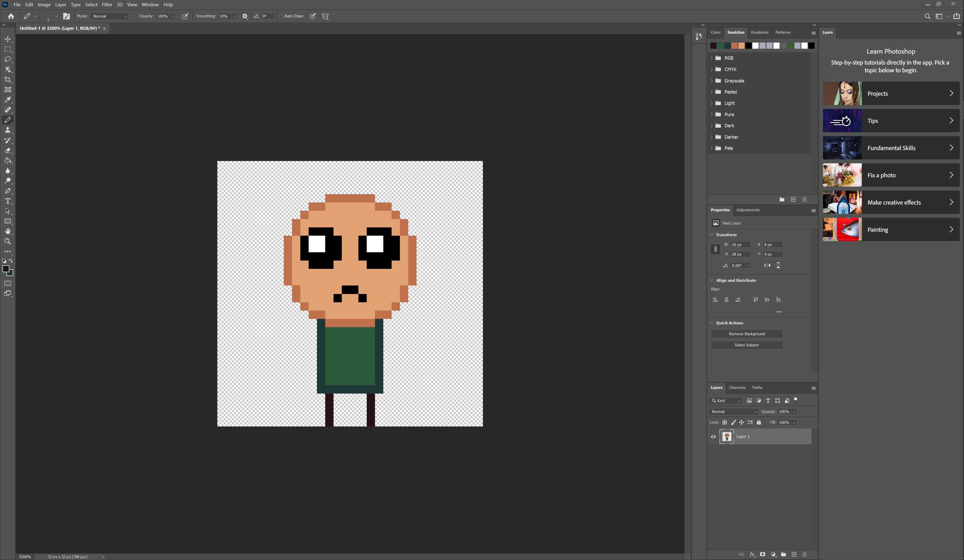
Task: Select the Object Selection tool
Action: 8,70
